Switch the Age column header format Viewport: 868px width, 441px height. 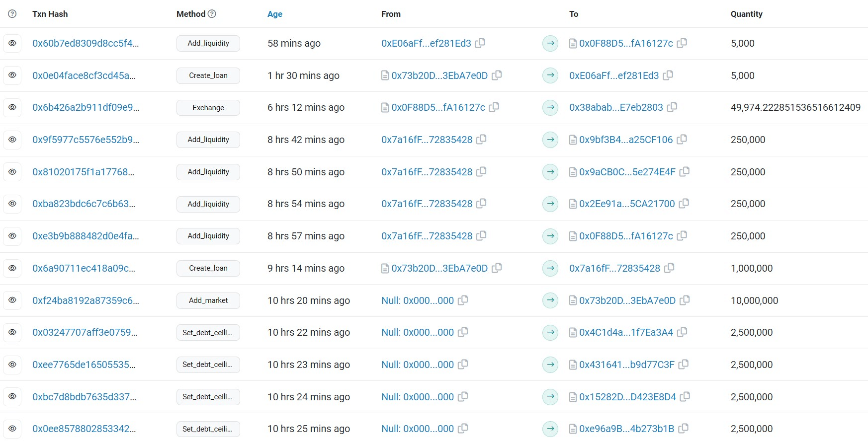[275, 14]
